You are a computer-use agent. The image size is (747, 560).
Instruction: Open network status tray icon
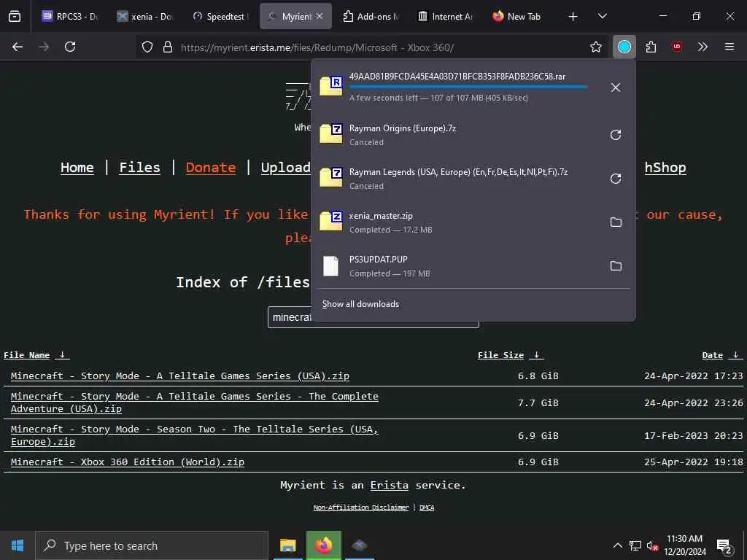click(x=635, y=545)
